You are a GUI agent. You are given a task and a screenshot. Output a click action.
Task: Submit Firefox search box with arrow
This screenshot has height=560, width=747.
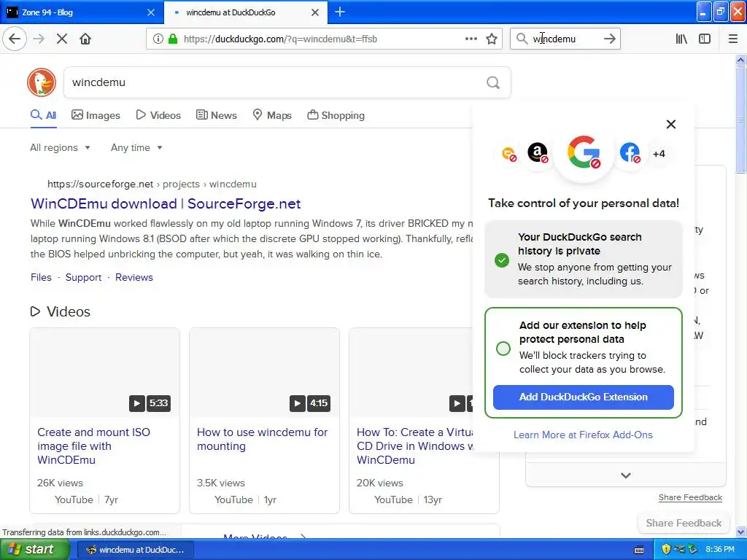(x=609, y=39)
